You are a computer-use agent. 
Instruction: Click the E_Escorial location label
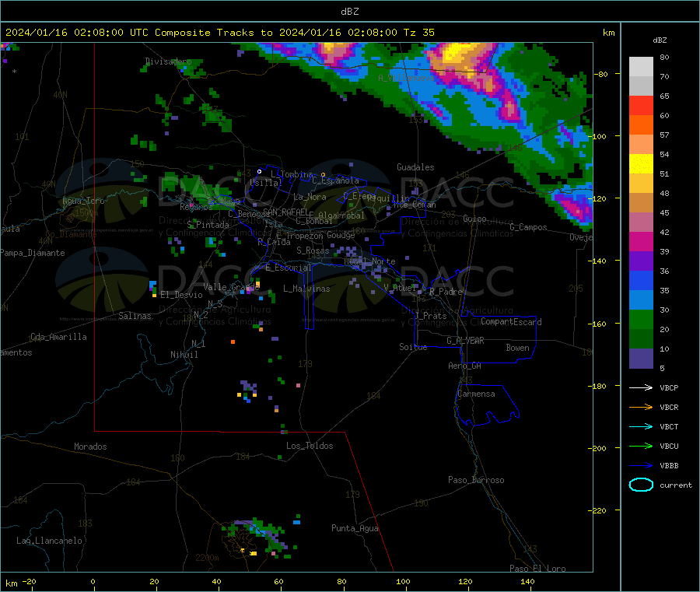point(289,268)
